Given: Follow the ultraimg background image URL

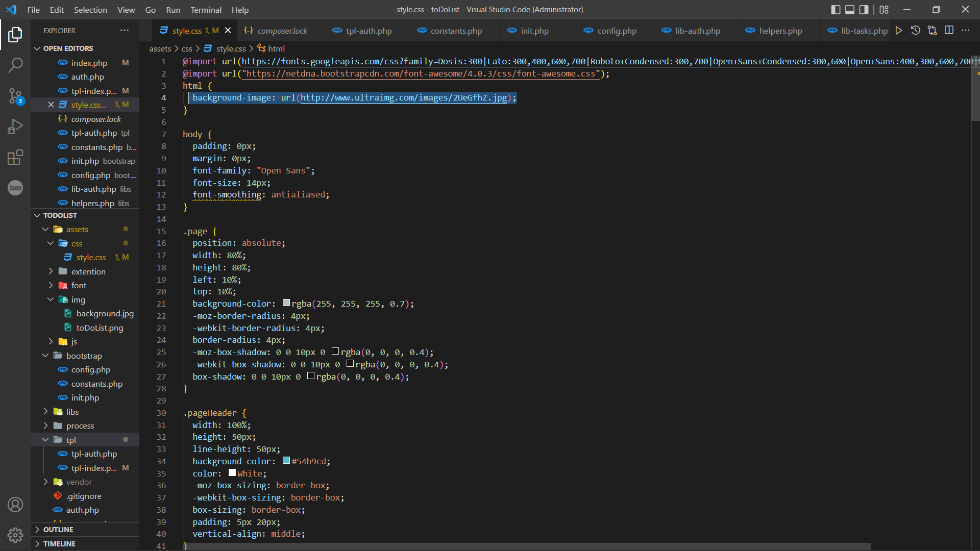Looking at the screenshot, I should tap(404, 97).
